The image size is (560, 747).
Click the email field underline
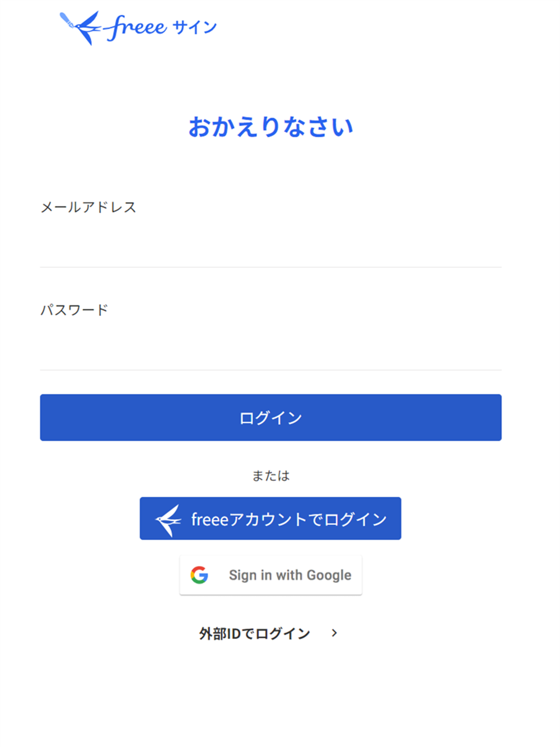point(270,268)
